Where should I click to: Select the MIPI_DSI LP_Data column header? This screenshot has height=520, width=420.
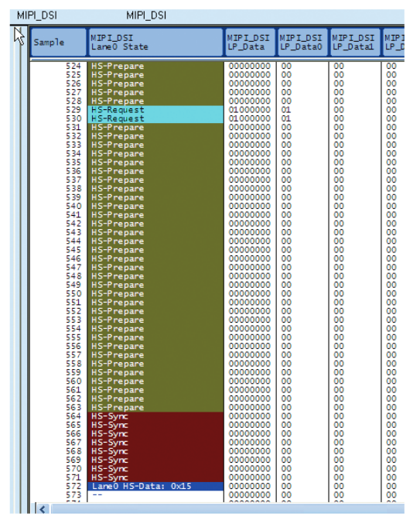[x=251, y=43]
